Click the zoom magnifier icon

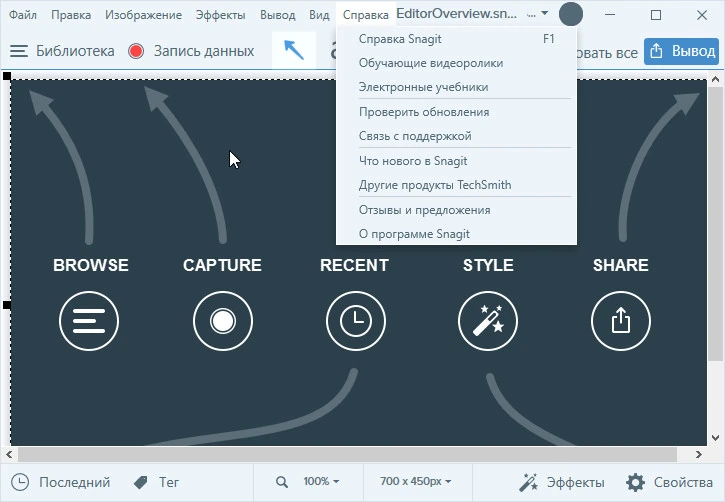[x=282, y=482]
